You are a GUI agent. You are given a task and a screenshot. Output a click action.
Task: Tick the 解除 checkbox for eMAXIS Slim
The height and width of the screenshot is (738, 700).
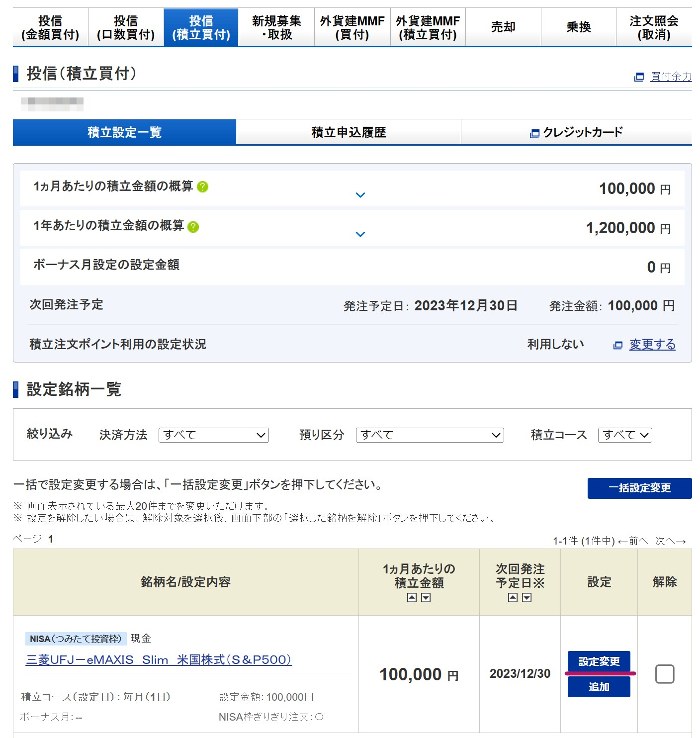tap(665, 674)
